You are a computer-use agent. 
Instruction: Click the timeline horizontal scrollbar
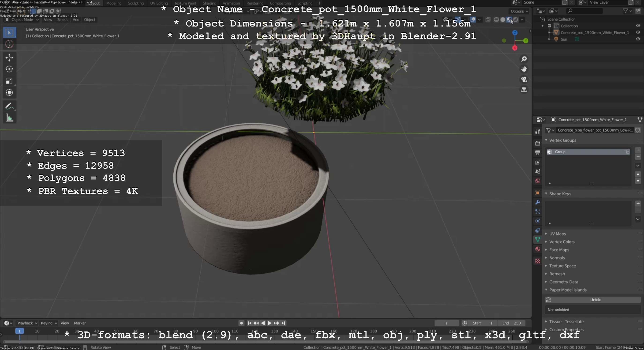266,342
